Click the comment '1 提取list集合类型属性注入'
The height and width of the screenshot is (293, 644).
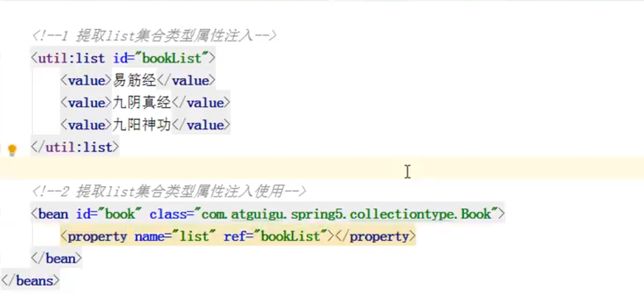coord(154,36)
